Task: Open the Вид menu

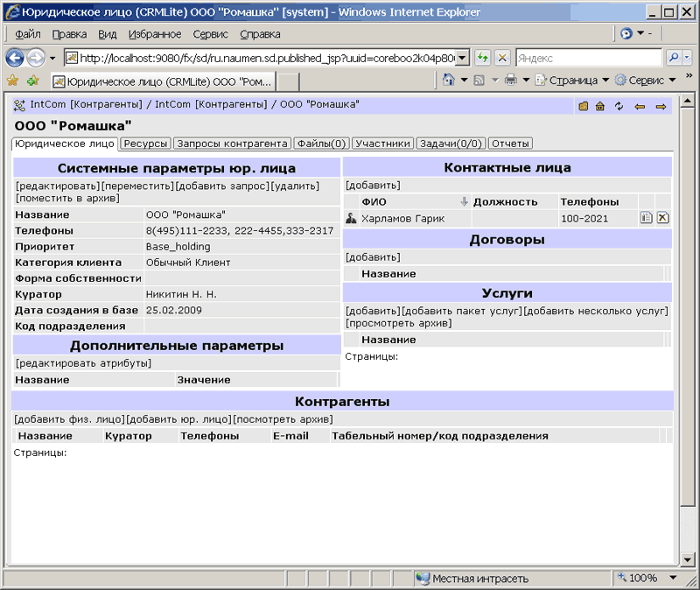Action: tap(107, 34)
